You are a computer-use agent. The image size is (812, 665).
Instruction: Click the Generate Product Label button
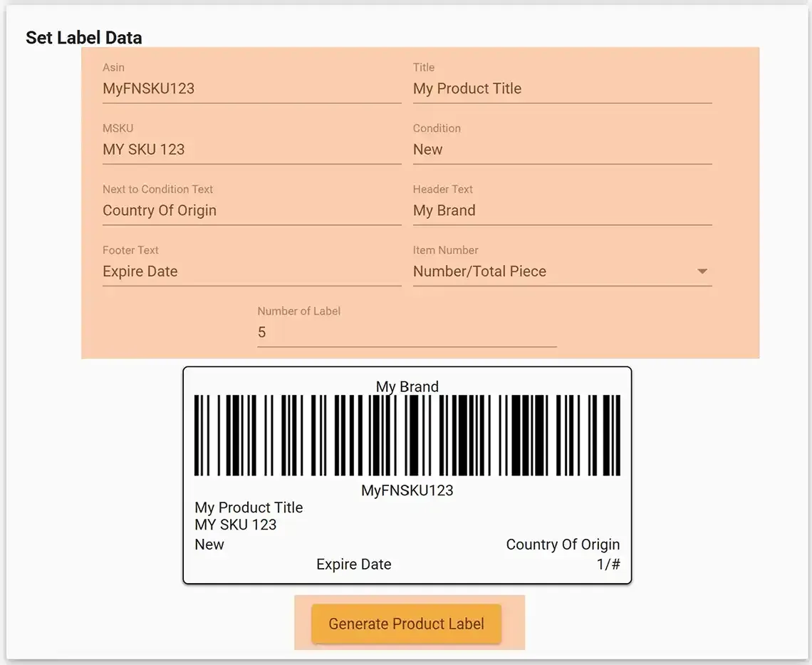(x=407, y=624)
